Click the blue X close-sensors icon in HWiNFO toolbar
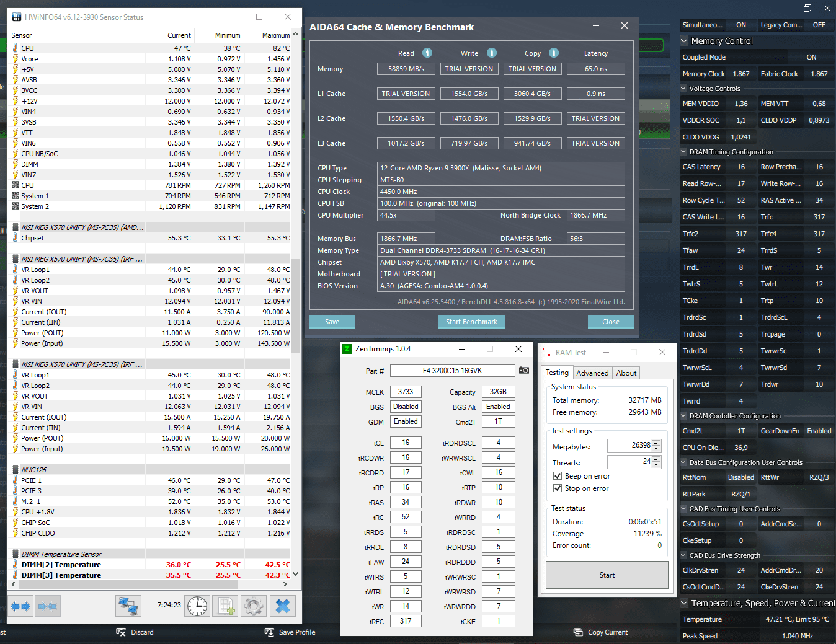 click(x=283, y=606)
